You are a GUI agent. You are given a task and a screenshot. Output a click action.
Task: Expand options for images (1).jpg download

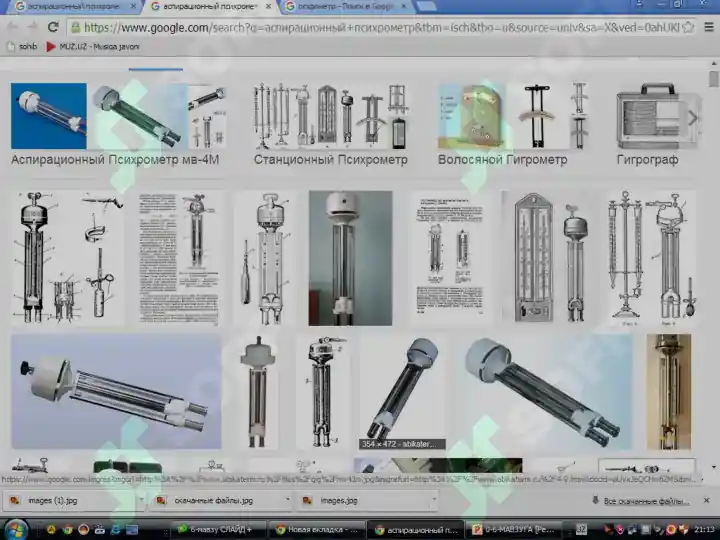[141, 500]
